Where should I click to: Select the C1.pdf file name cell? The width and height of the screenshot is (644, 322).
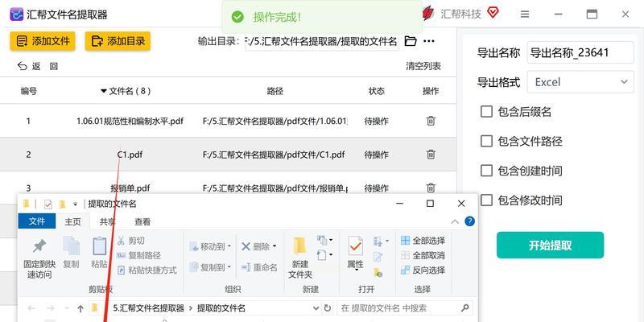tap(130, 155)
